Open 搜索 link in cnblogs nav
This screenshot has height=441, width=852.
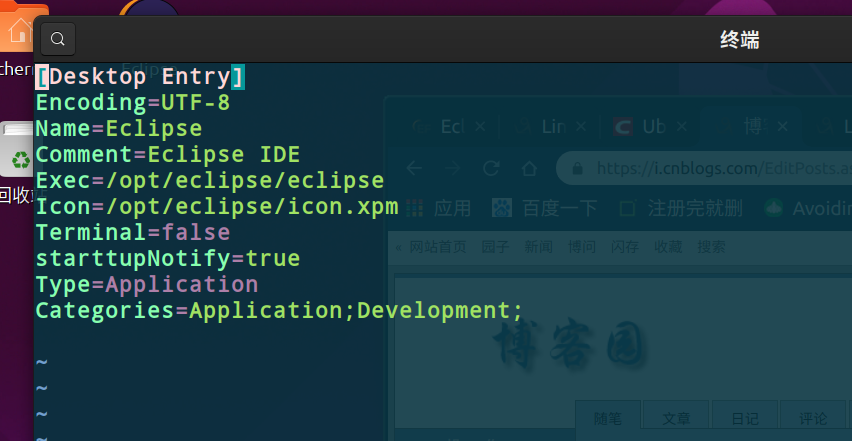711,248
